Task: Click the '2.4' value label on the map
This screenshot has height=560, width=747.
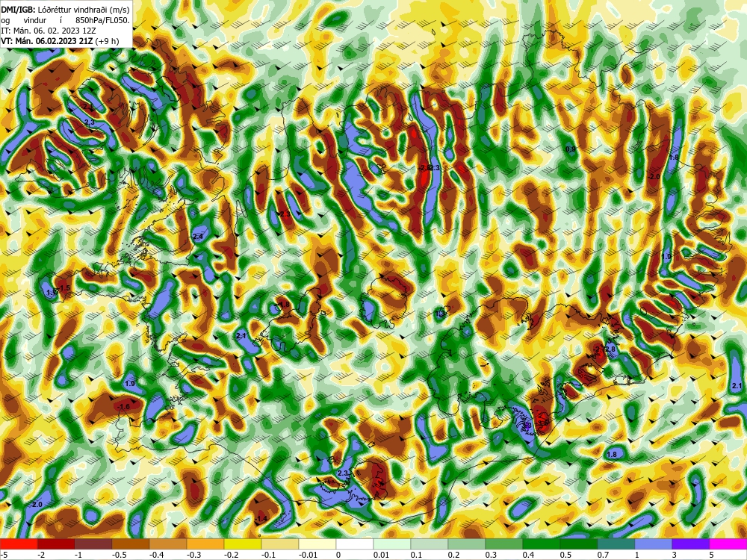Action: (x=198, y=237)
